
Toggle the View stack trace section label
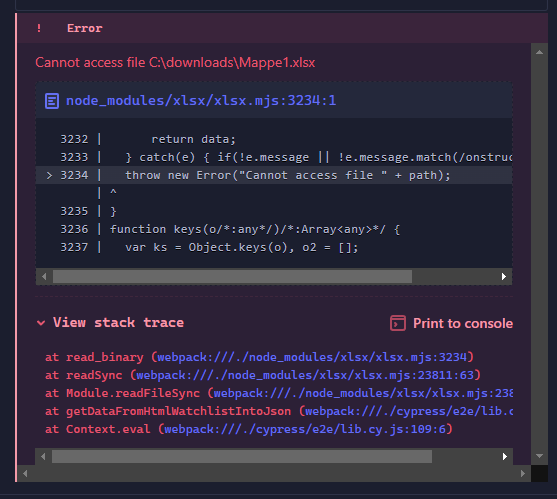point(118,322)
